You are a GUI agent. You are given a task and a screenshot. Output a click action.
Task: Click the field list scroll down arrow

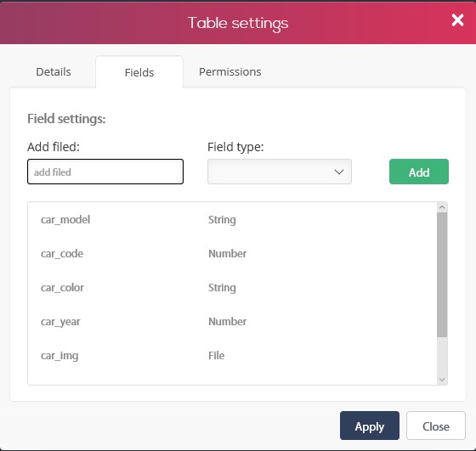(442, 380)
